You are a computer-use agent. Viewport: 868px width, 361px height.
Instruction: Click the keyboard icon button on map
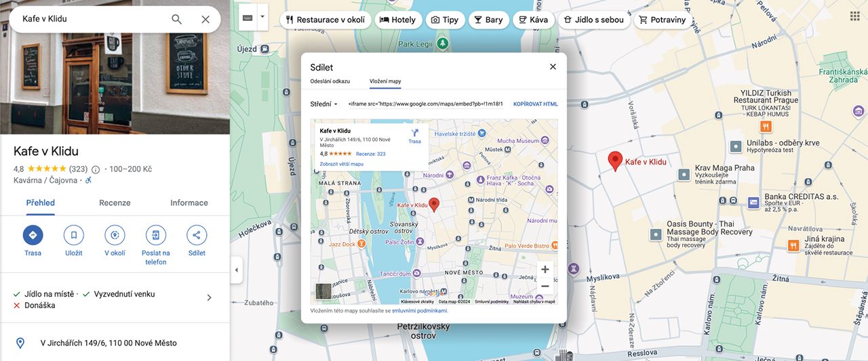coord(248,18)
